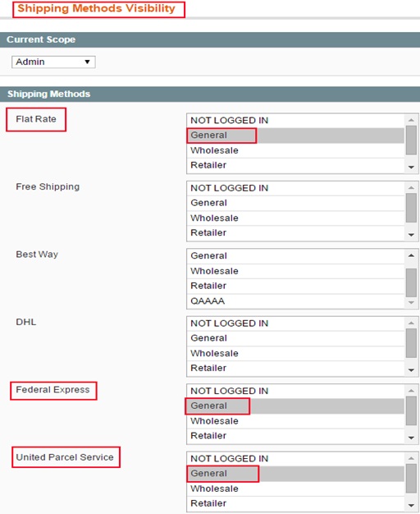Viewport: 420px width, 514px height.
Task: Select Retailer group for DHL
Action: tap(295, 368)
